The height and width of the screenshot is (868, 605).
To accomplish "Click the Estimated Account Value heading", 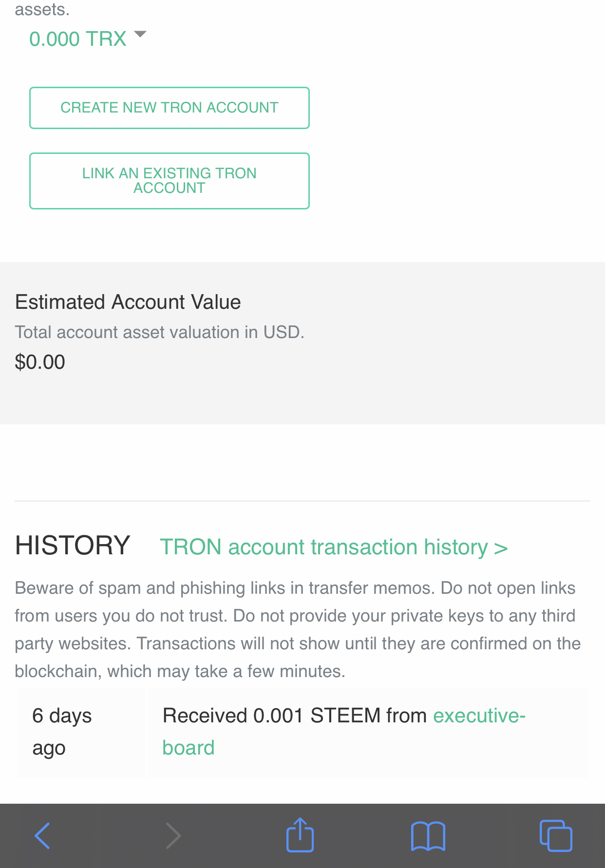I will coord(128,302).
